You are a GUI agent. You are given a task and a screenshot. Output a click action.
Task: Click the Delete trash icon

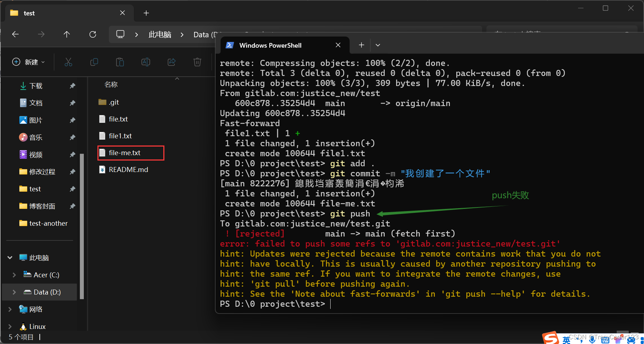[197, 62]
